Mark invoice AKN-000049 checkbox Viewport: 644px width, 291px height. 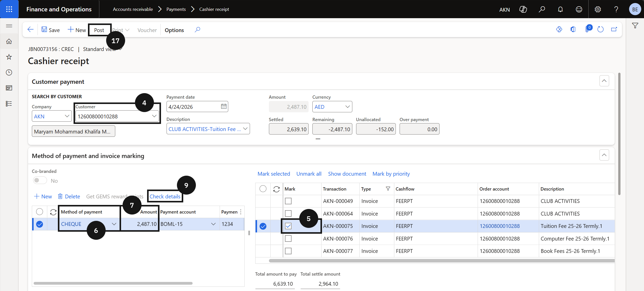[x=288, y=201]
